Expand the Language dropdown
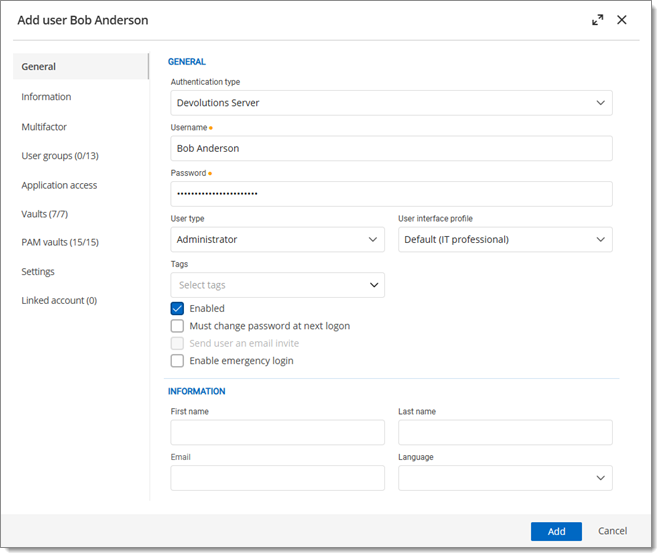 coord(505,478)
